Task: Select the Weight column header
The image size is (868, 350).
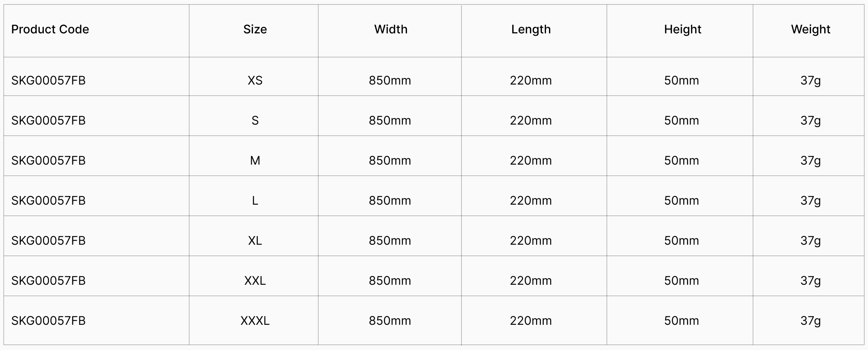Action: 811,29
